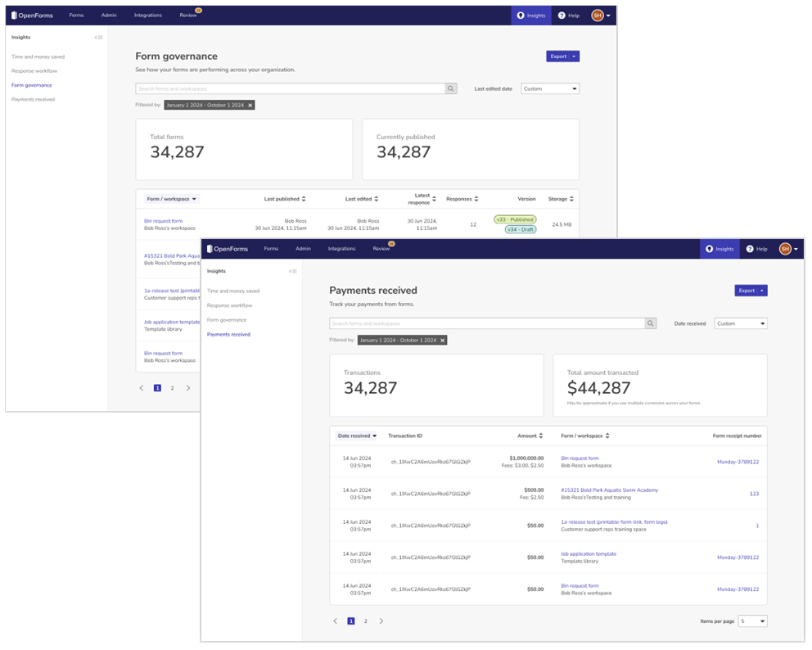The width and height of the screenshot is (812, 650).
Task: Open #15321 Bold Park Aquatic Swim Academy link
Action: pyautogui.click(x=609, y=490)
